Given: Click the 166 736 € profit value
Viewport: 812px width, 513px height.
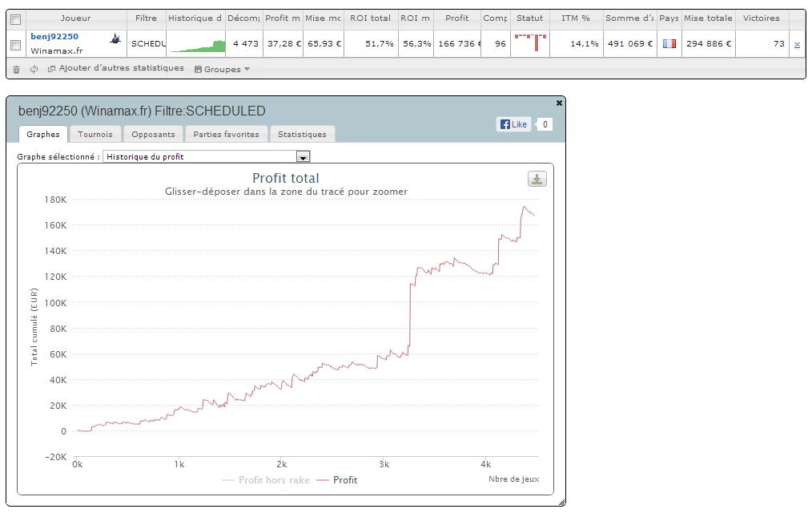Looking at the screenshot, I should (x=460, y=44).
